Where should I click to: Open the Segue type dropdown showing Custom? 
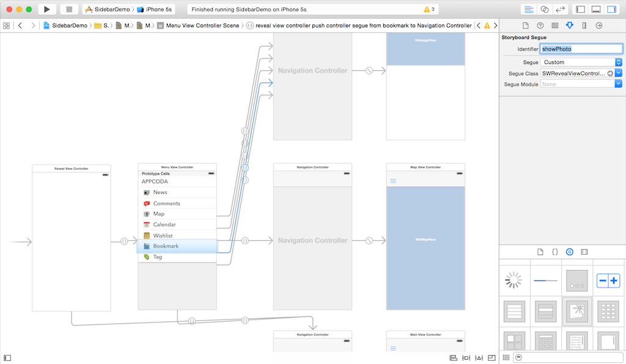pos(581,62)
